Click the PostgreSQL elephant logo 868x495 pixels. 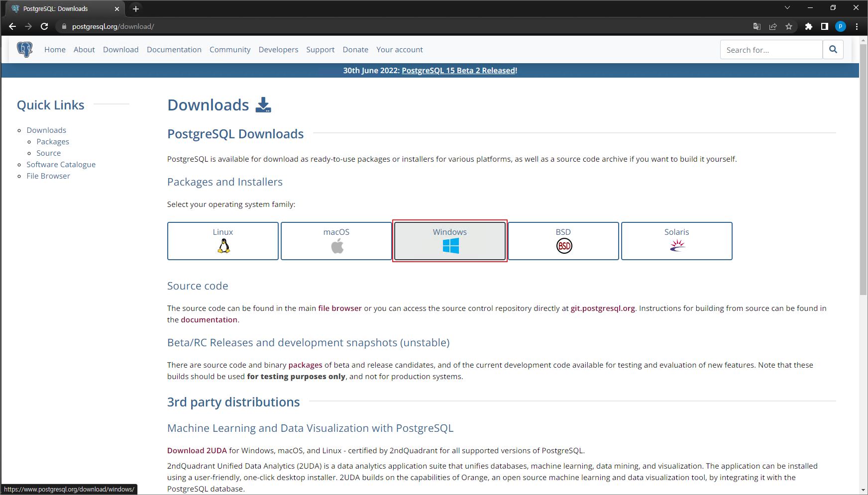[24, 49]
